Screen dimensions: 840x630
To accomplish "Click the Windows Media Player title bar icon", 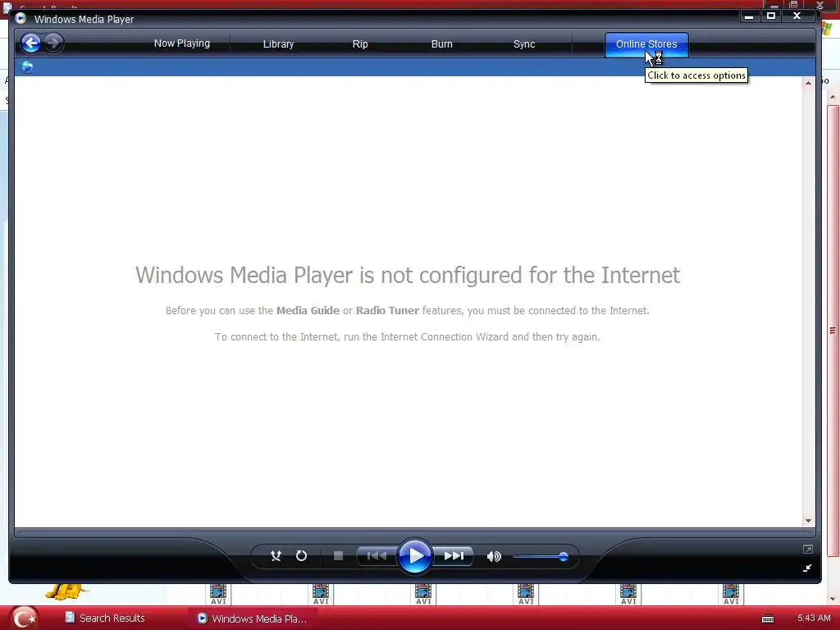I will (x=21, y=19).
